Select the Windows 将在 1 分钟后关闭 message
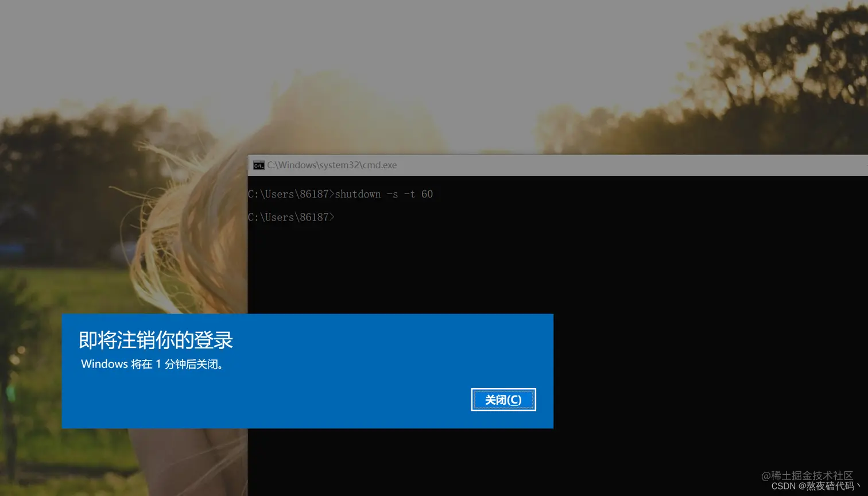This screenshot has width=868, height=496. pyautogui.click(x=152, y=364)
